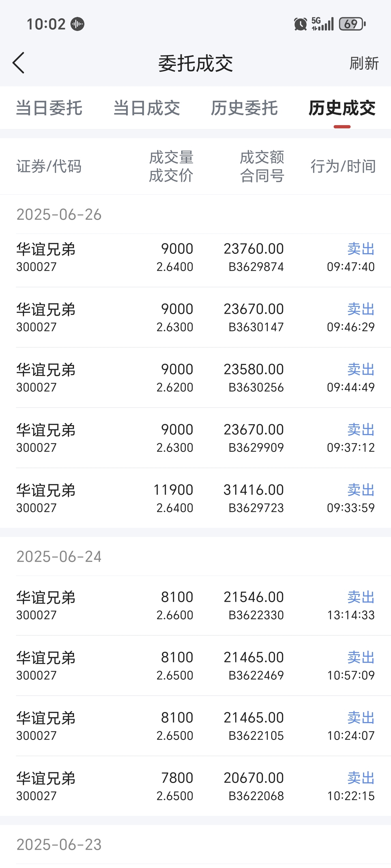
Task: Select the 历史成交 tab
Action: [342, 108]
